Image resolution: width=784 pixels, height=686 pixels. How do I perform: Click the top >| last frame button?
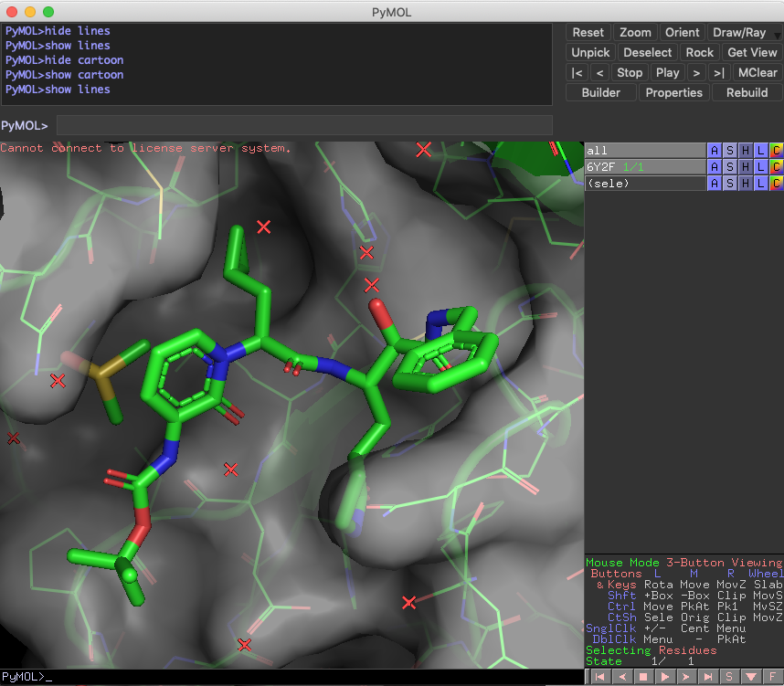pyautogui.click(x=719, y=72)
